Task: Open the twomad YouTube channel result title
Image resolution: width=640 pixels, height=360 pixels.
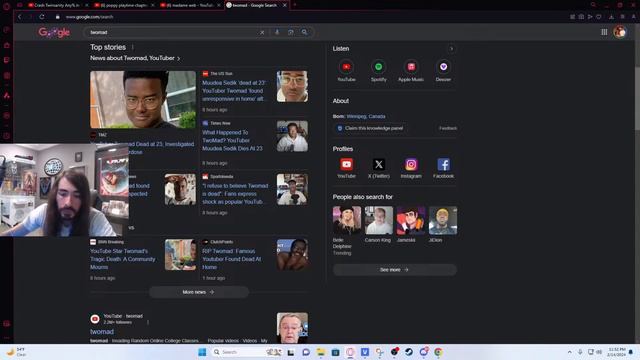Action: (x=102, y=332)
